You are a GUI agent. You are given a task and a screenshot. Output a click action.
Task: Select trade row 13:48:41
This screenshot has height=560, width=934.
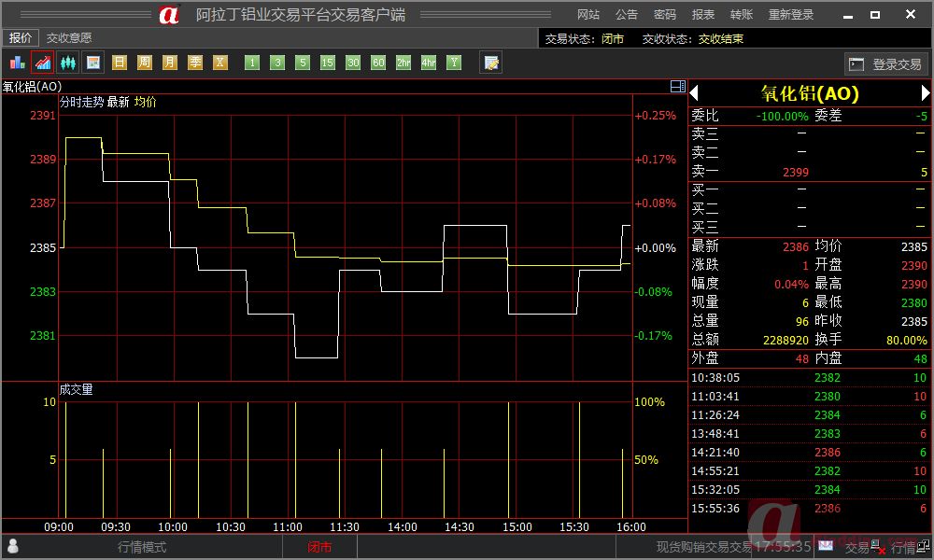[809, 434]
